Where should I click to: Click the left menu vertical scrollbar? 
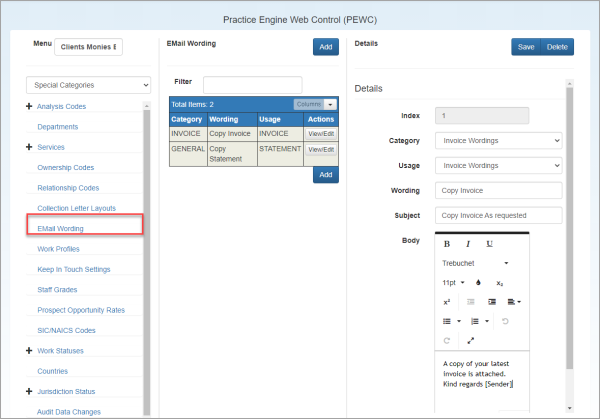pos(147,262)
